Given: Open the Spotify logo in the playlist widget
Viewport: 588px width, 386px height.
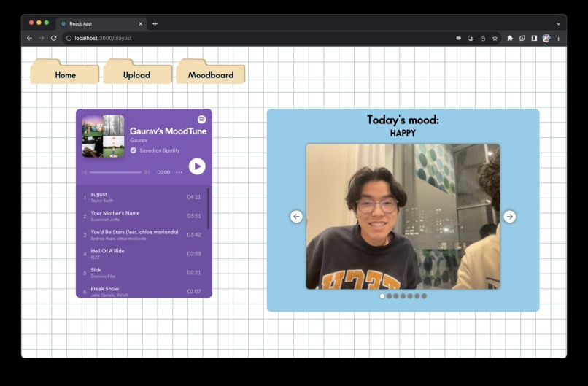Looking at the screenshot, I should (202, 119).
